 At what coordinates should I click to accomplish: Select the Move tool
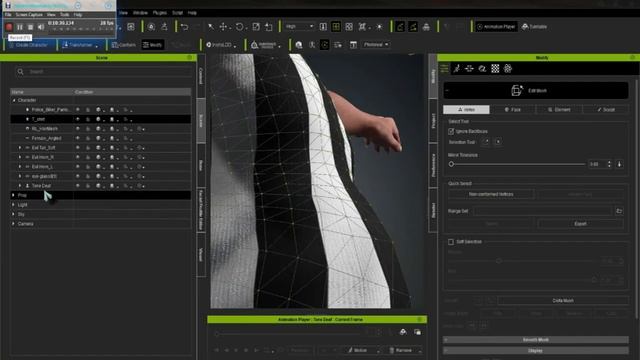(223, 27)
